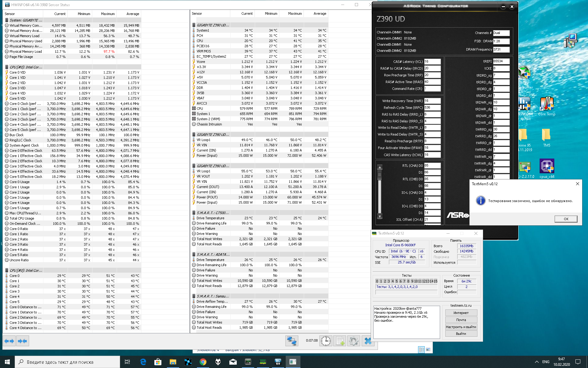Click the HWiNFO expand columns arrows button
Viewport: 588px width, 368px height.
[9, 341]
